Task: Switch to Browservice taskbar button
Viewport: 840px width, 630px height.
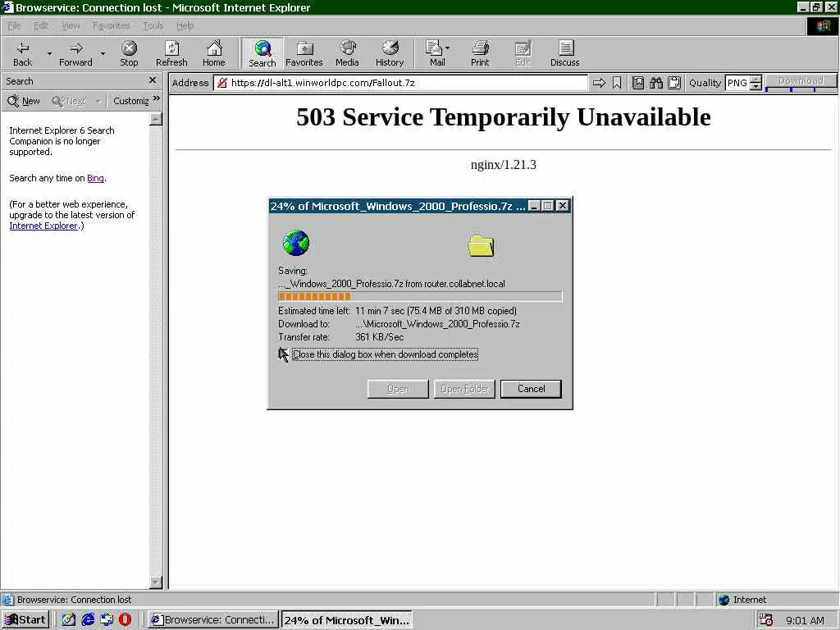Action: click(x=213, y=620)
